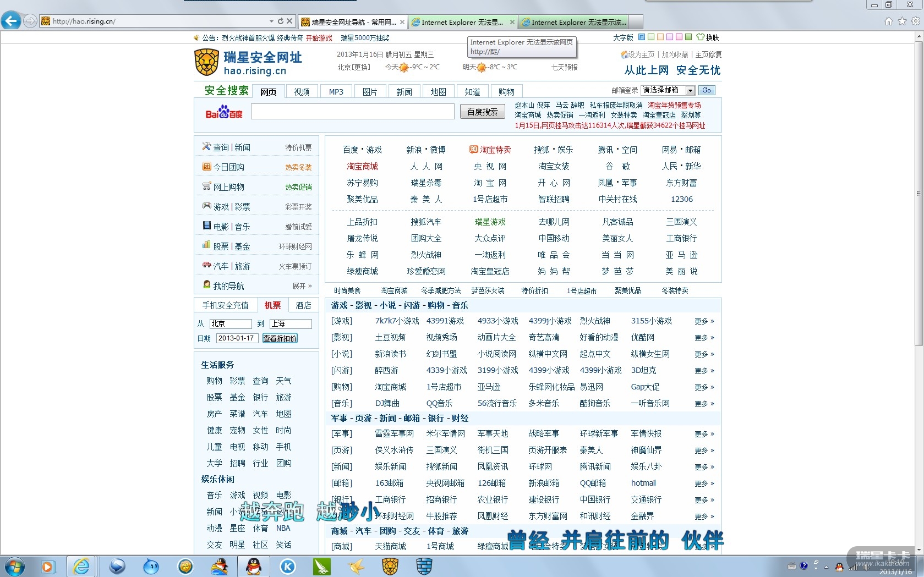924x577 pixels.
Task: Expand more links in the 邮箱 row
Action: (x=704, y=483)
